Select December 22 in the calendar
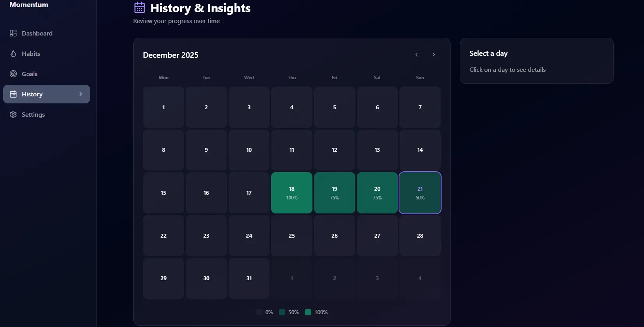644x327 pixels. click(x=163, y=236)
